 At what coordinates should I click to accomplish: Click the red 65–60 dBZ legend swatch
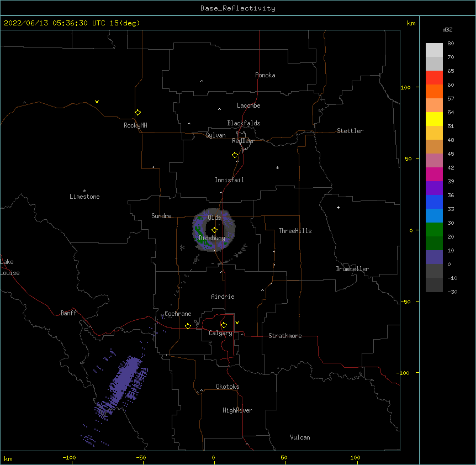tap(434, 77)
